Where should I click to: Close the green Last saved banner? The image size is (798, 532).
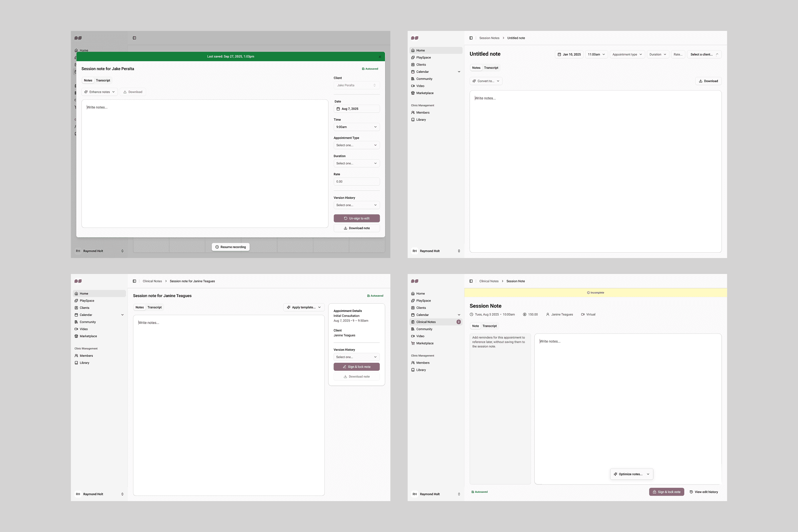[380, 57]
